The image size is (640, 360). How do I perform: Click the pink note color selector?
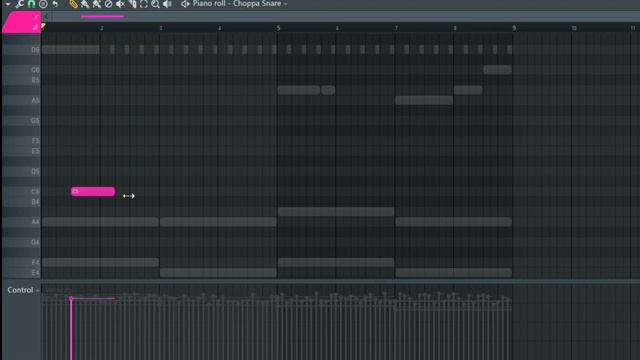[x=20, y=22]
